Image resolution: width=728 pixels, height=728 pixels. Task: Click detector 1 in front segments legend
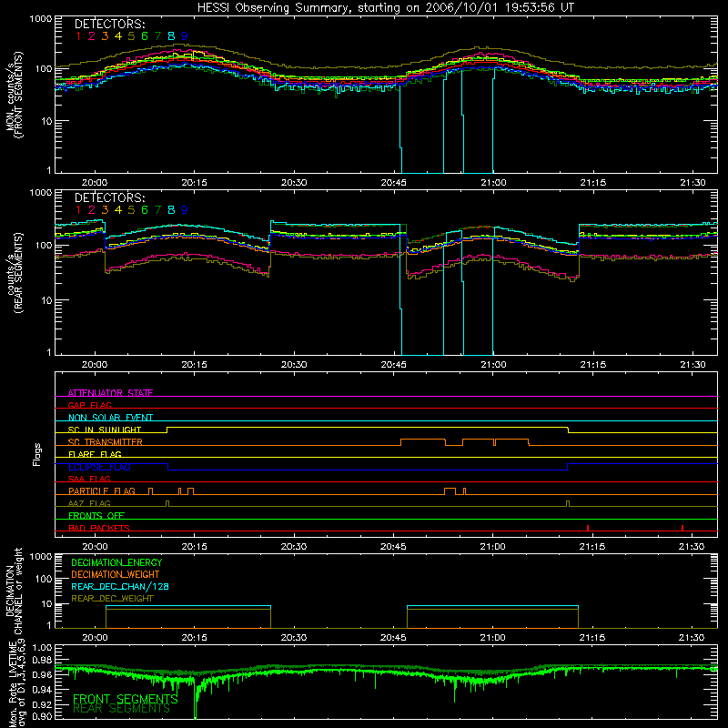click(x=78, y=36)
